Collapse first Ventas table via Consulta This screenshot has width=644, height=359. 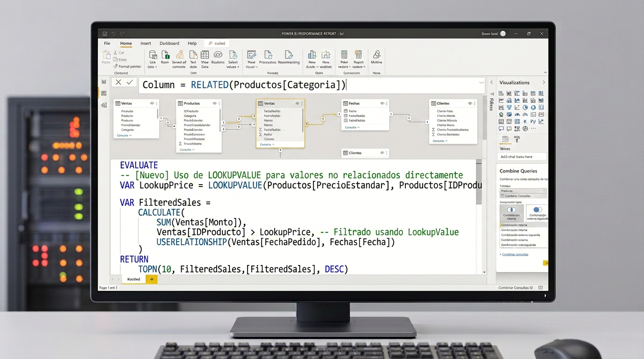tap(124, 136)
